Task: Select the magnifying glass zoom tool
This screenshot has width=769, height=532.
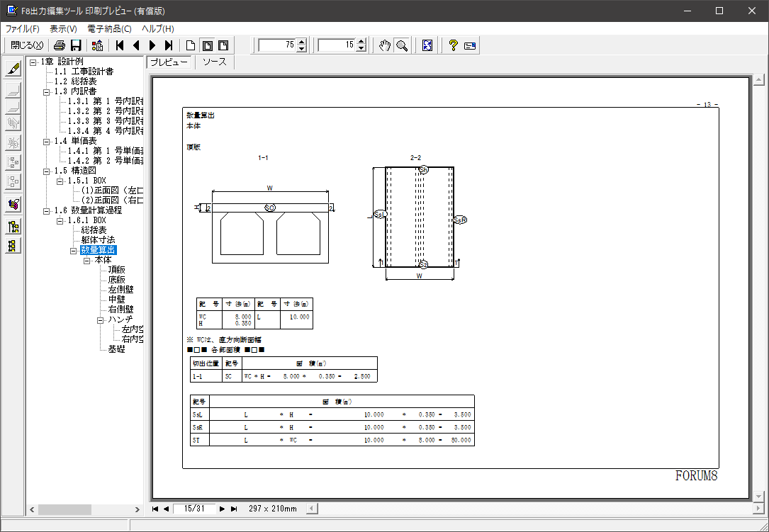Action: coord(401,45)
